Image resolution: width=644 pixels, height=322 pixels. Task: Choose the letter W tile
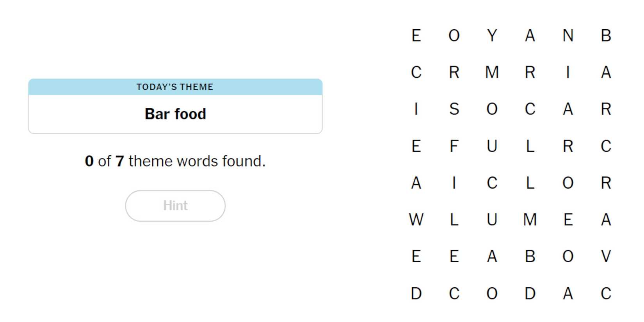pyautogui.click(x=416, y=220)
